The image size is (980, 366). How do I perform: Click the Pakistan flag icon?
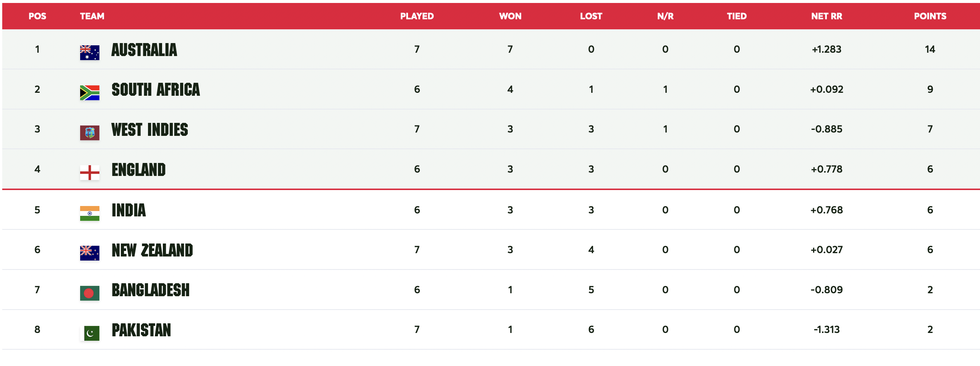[91, 333]
